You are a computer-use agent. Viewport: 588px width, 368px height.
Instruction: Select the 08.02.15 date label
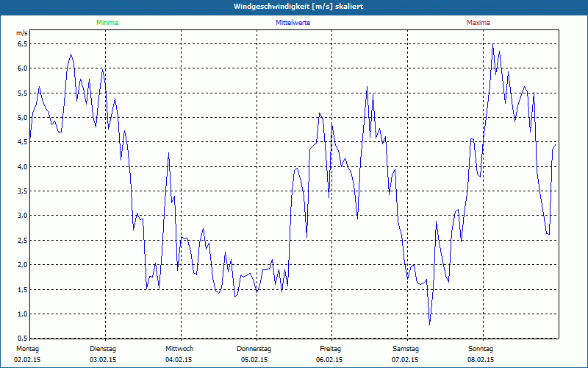click(x=480, y=359)
